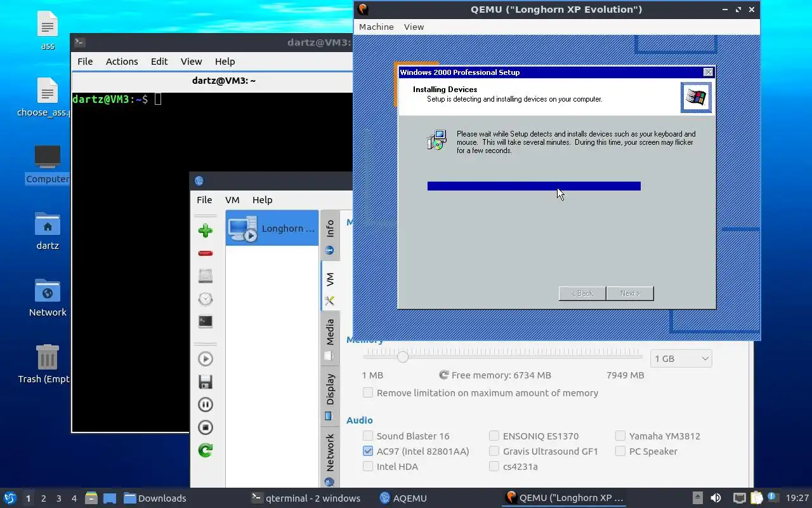Select the Longhorn VM in AQEMU list

pos(272,228)
